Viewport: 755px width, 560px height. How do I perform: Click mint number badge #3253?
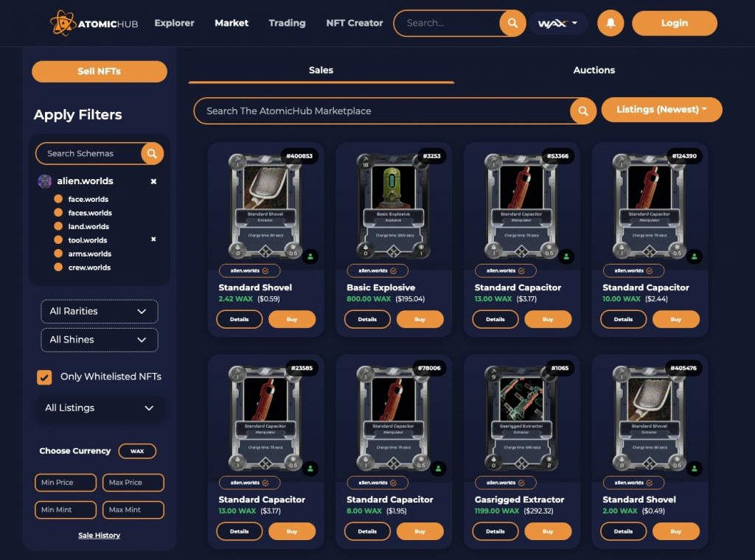[x=431, y=156]
